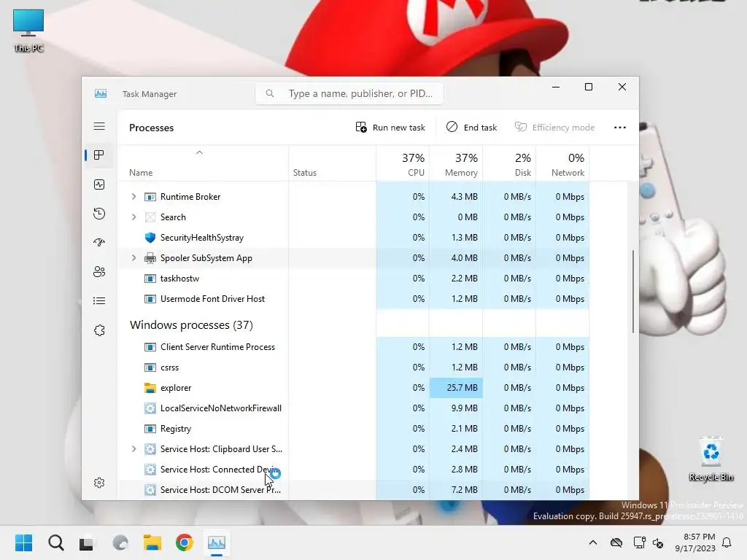The height and width of the screenshot is (560, 747).
Task: Open the Windows Start button
Action: (x=24, y=542)
